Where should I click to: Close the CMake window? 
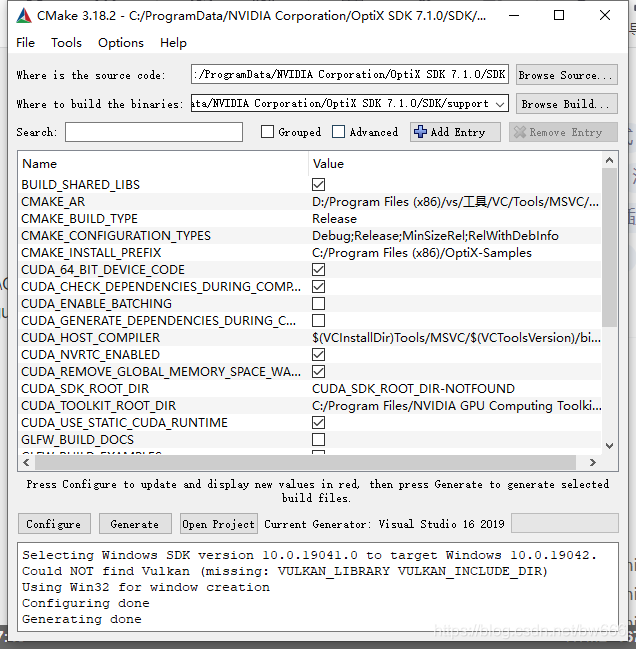pos(605,16)
